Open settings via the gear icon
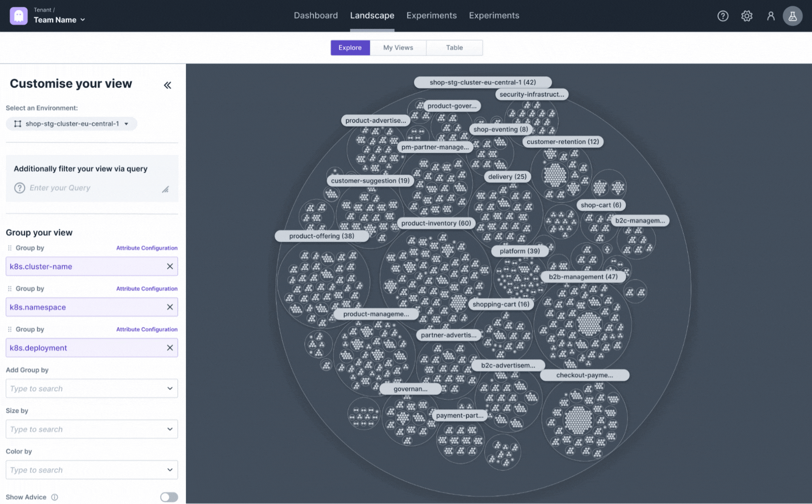Viewport: 812px width, 504px height. tap(747, 16)
